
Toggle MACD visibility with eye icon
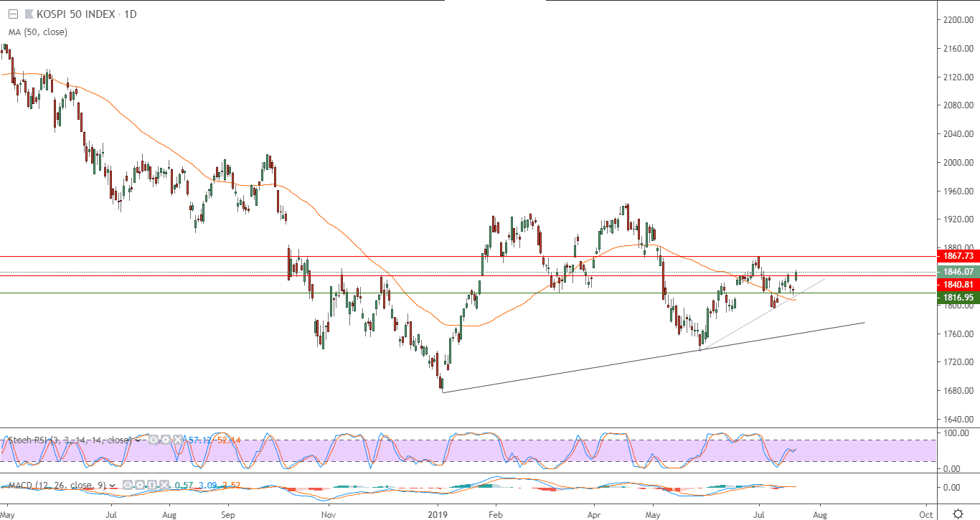[128, 485]
